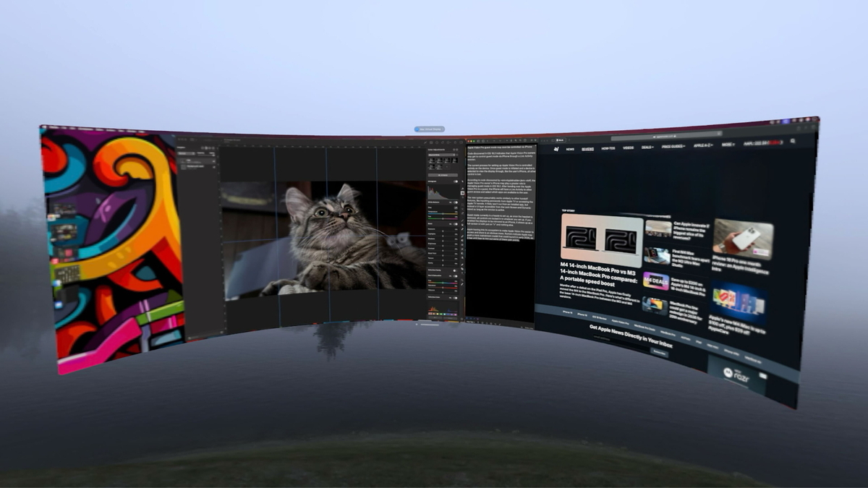Open the search magnifier on AppleInsider
The image size is (868, 488).
pos(793,142)
